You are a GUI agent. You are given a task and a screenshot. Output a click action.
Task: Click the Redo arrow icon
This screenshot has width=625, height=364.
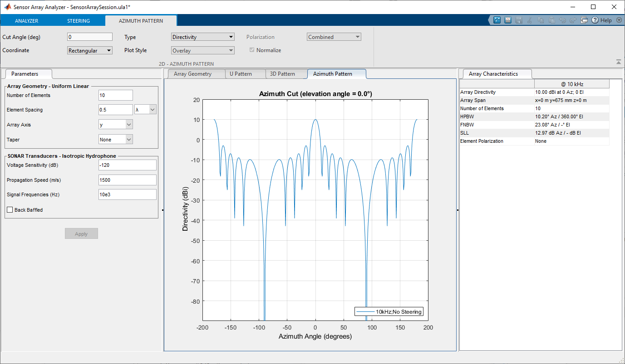pyautogui.click(x=573, y=20)
